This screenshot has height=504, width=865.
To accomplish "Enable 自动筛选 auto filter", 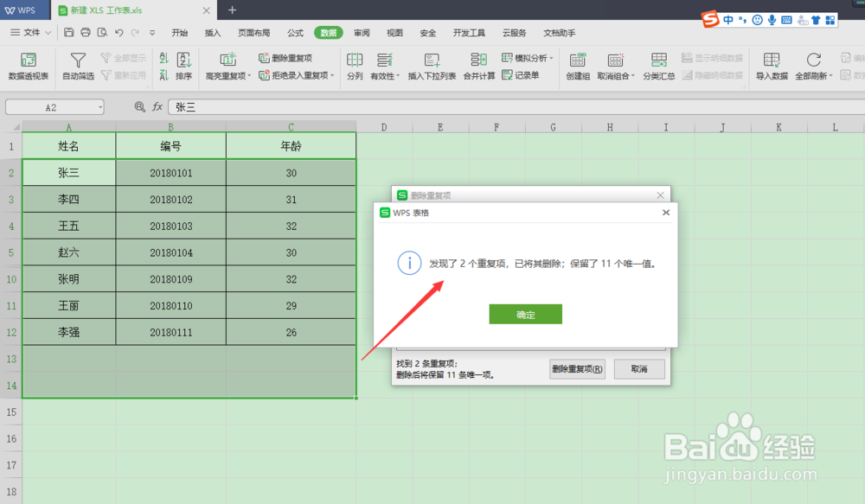I will click(x=77, y=67).
